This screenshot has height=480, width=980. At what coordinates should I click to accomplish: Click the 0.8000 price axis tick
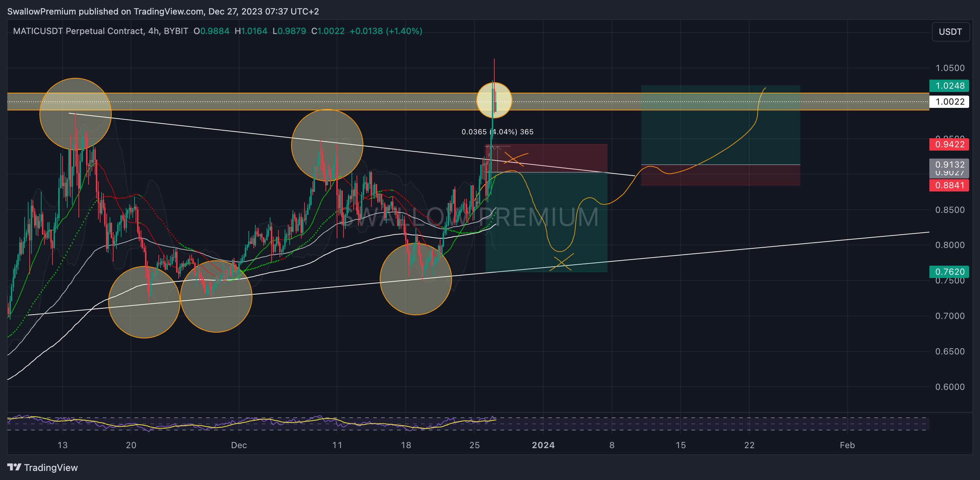pos(950,245)
